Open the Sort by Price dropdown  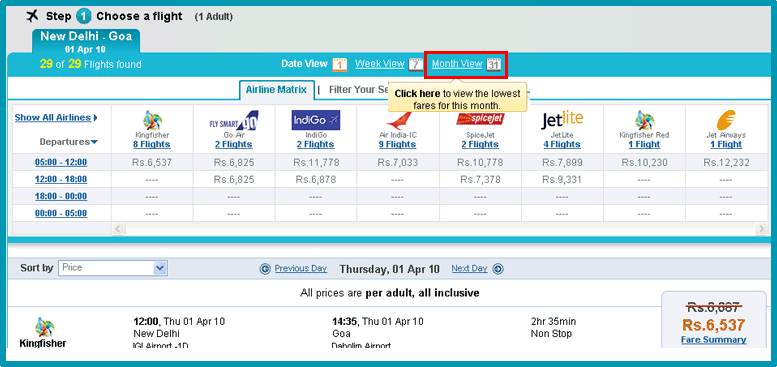113,268
